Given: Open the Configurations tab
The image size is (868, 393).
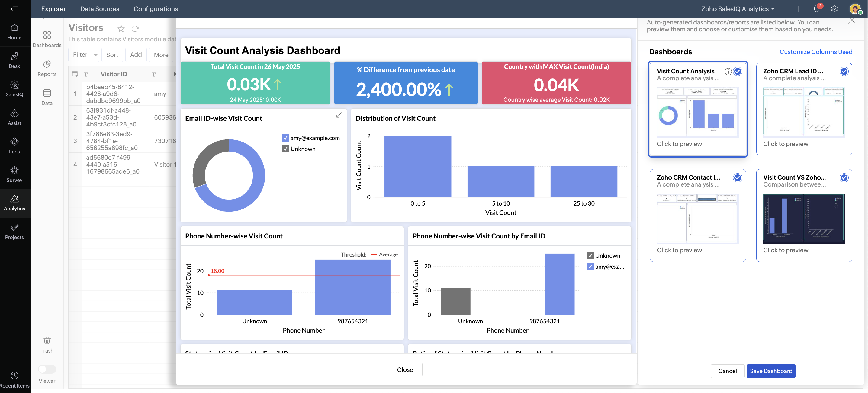Looking at the screenshot, I should pos(155,9).
